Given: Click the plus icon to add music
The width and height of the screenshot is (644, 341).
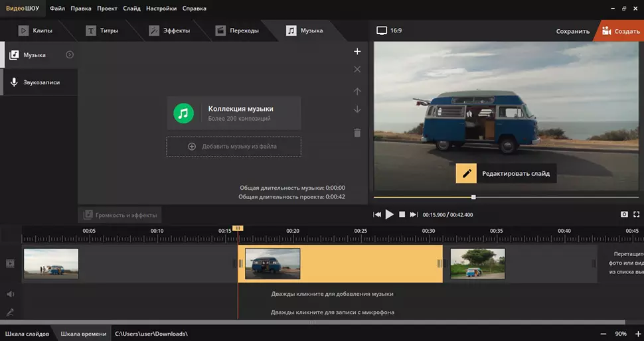Looking at the screenshot, I should coord(357,51).
